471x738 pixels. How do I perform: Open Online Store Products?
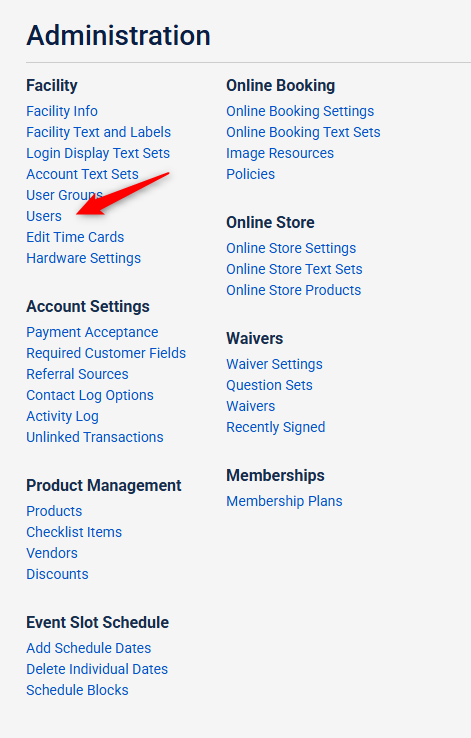(294, 290)
